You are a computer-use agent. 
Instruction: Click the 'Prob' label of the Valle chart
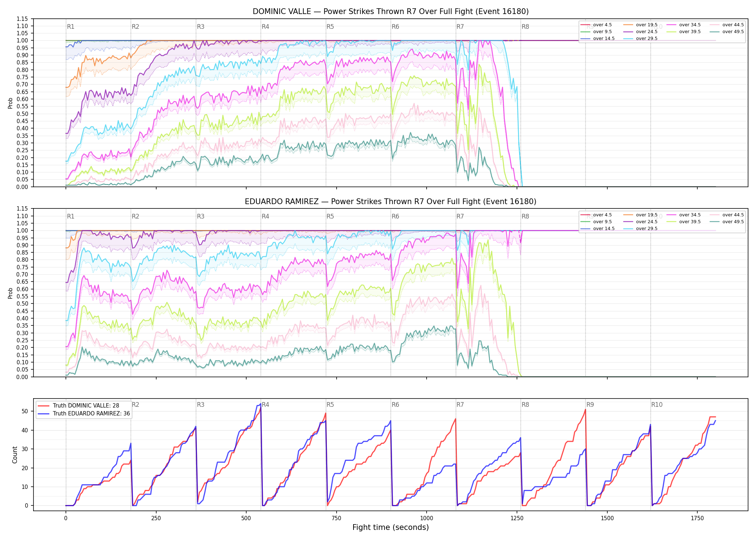coord(10,103)
